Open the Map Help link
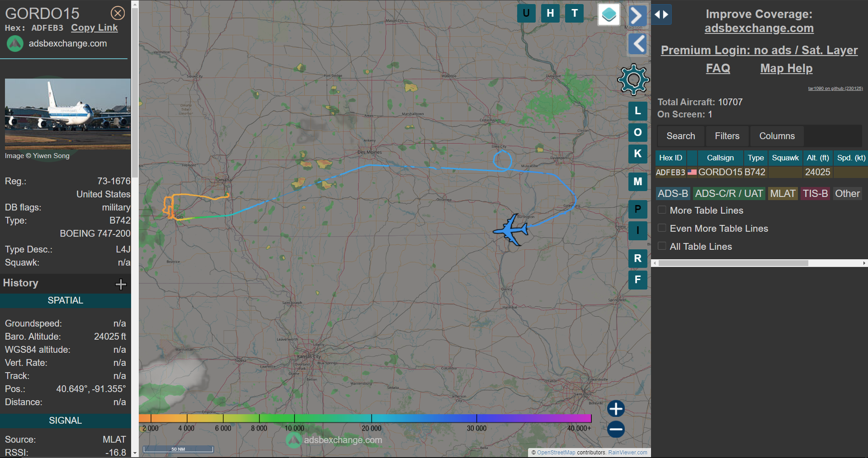The width and height of the screenshot is (868, 458). coord(786,69)
